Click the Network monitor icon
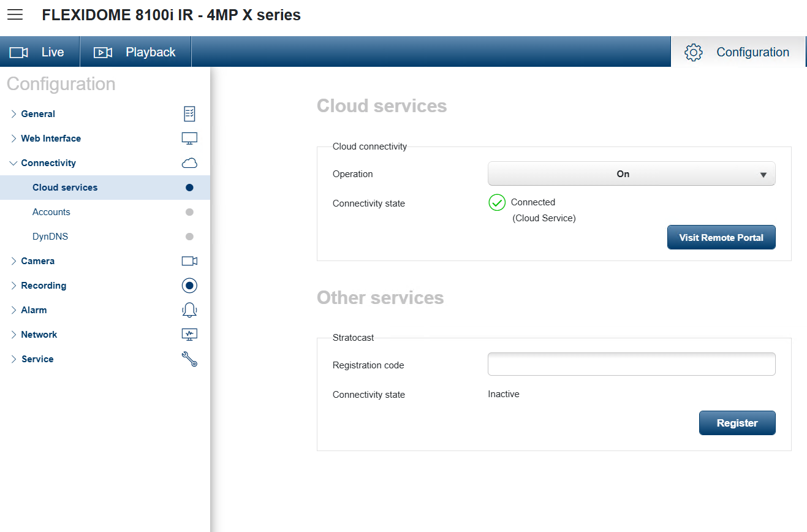 (189, 335)
